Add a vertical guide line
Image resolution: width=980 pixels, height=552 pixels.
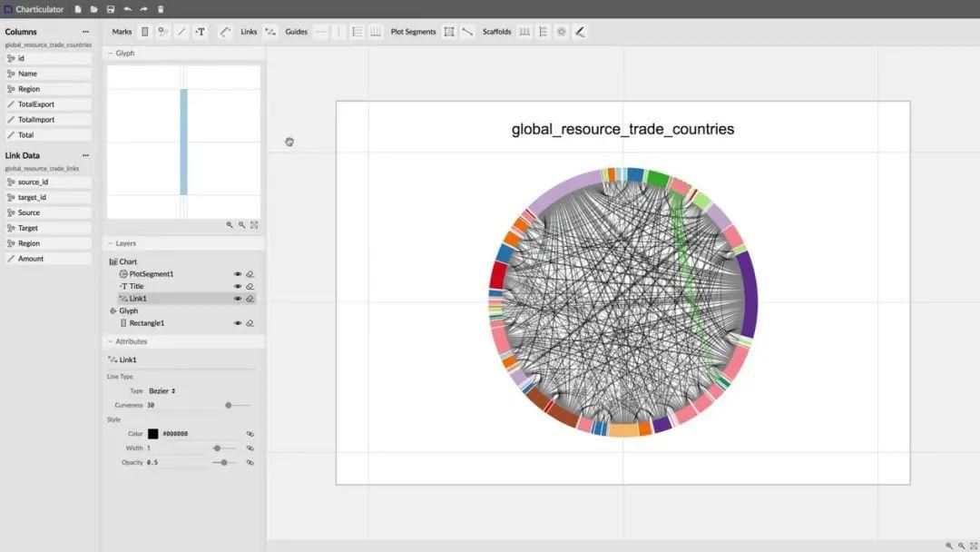click(338, 32)
